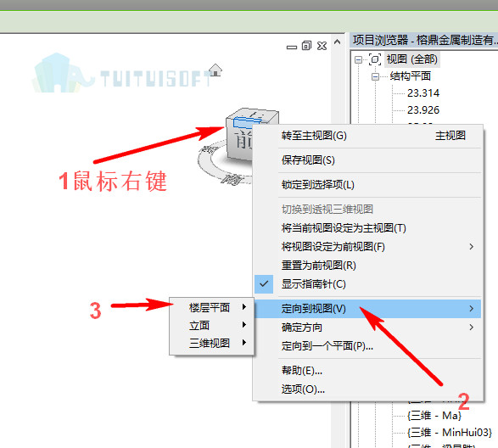Open 定向到视图(V) submenu
This screenshot has height=448, width=498.
click(368, 309)
